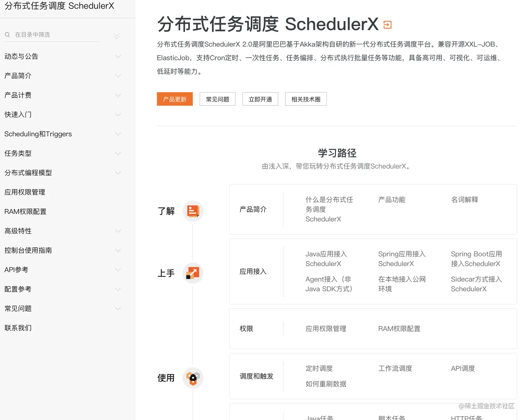Open 工作流调度 link
Image resolution: width=525 pixels, height=420 pixels.
[395, 368]
